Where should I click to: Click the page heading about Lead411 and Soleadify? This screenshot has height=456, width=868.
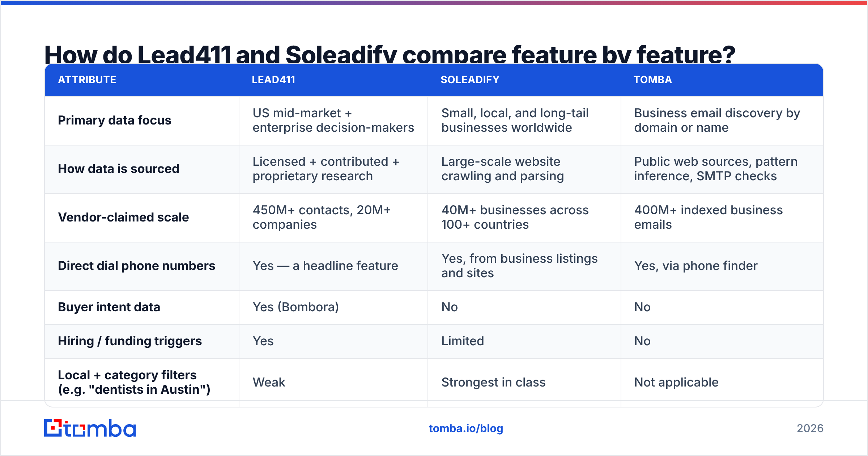[x=390, y=54]
